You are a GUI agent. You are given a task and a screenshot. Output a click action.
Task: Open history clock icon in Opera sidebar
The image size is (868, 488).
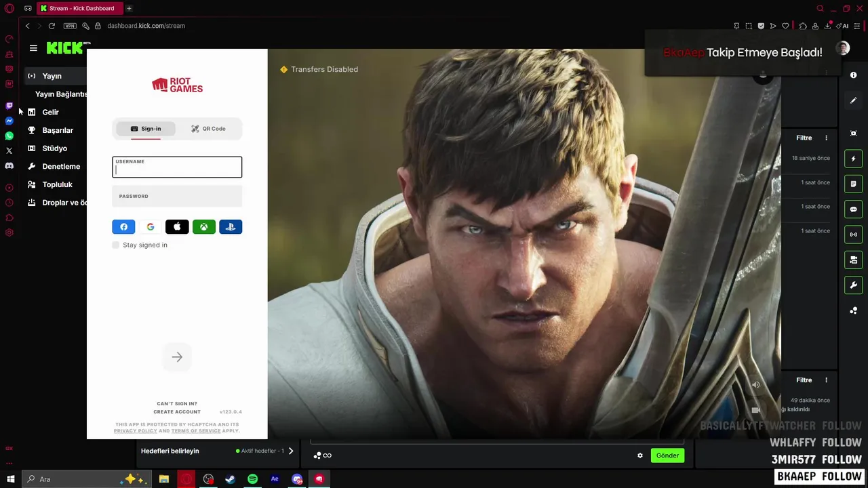pyautogui.click(x=9, y=203)
